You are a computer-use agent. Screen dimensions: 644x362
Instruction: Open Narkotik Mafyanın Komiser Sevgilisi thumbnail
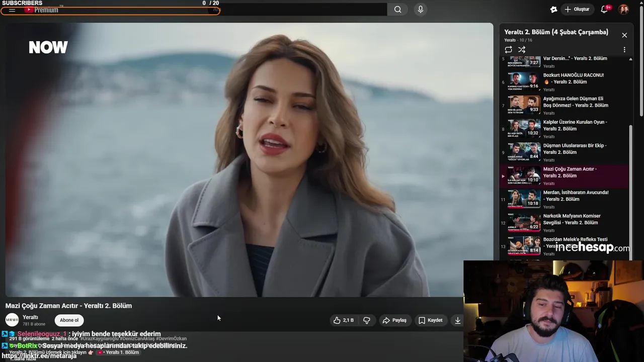pyautogui.click(x=524, y=222)
